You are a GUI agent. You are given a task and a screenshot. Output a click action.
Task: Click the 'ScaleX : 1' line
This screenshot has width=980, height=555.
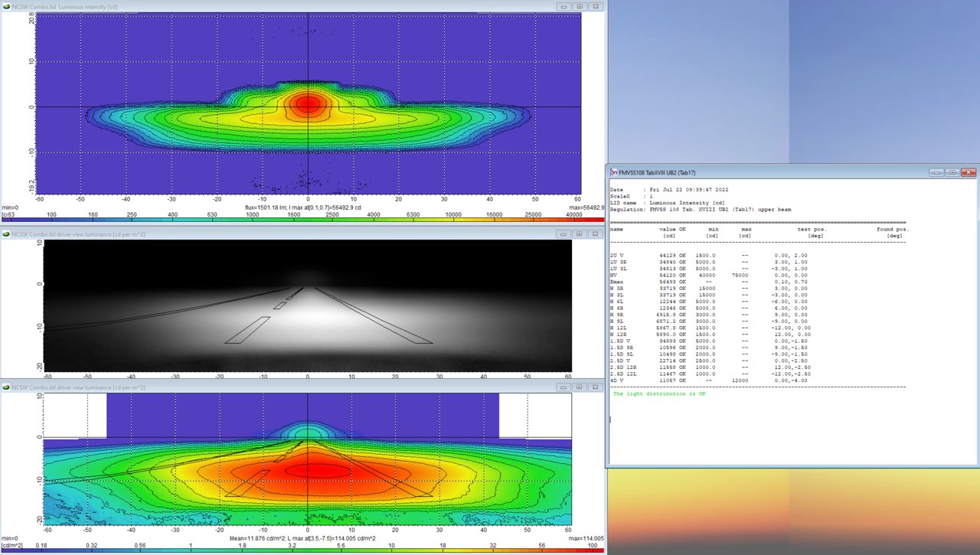(632, 195)
